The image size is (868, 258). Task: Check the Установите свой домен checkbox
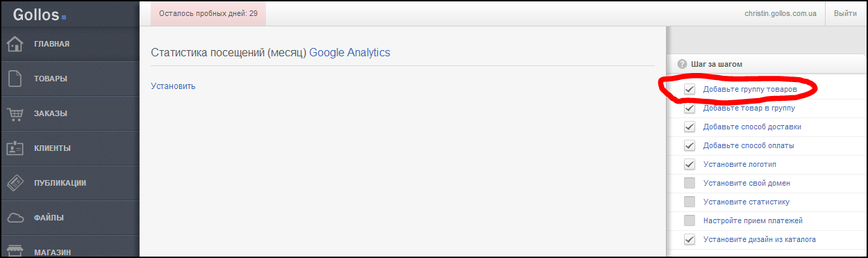(x=690, y=183)
